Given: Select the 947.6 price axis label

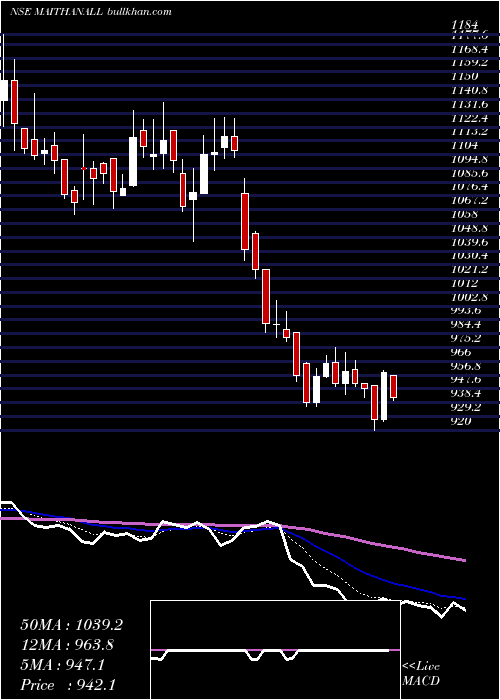Looking at the screenshot, I should click(x=467, y=380).
